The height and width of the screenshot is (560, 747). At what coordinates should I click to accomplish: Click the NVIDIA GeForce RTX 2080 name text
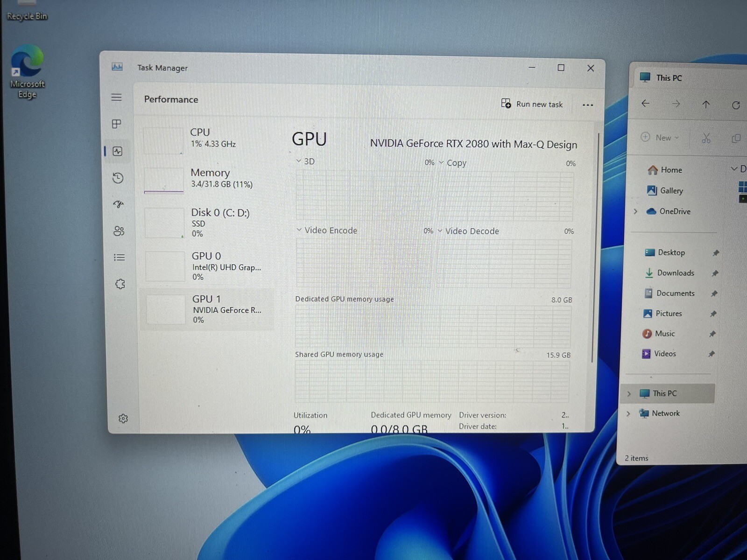pyautogui.click(x=473, y=144)
